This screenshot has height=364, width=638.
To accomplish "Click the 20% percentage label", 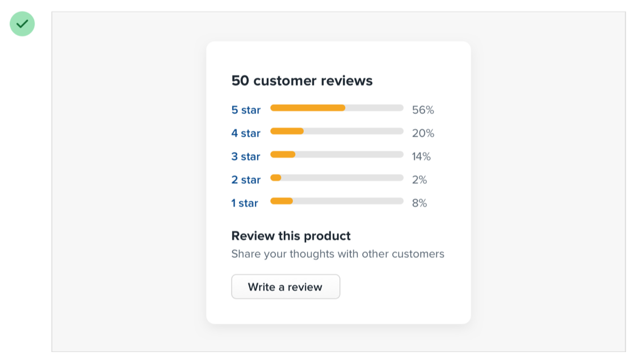I will (423, 133).
